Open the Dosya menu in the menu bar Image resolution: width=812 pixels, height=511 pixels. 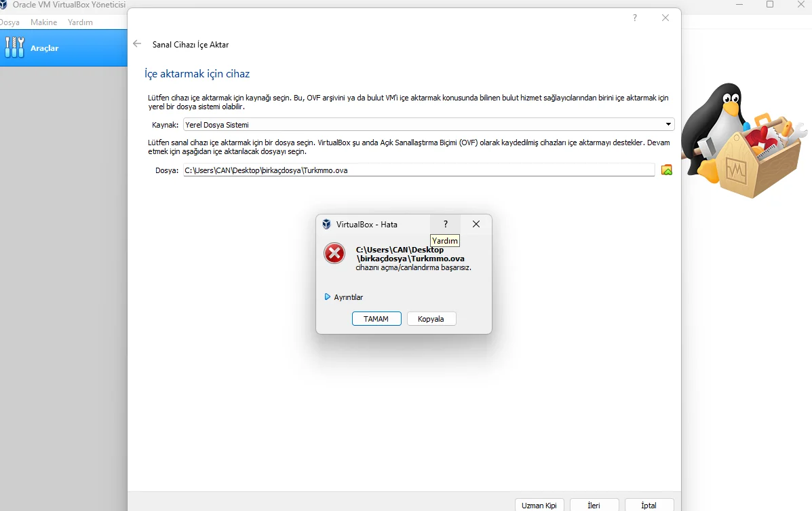(9, 22)
